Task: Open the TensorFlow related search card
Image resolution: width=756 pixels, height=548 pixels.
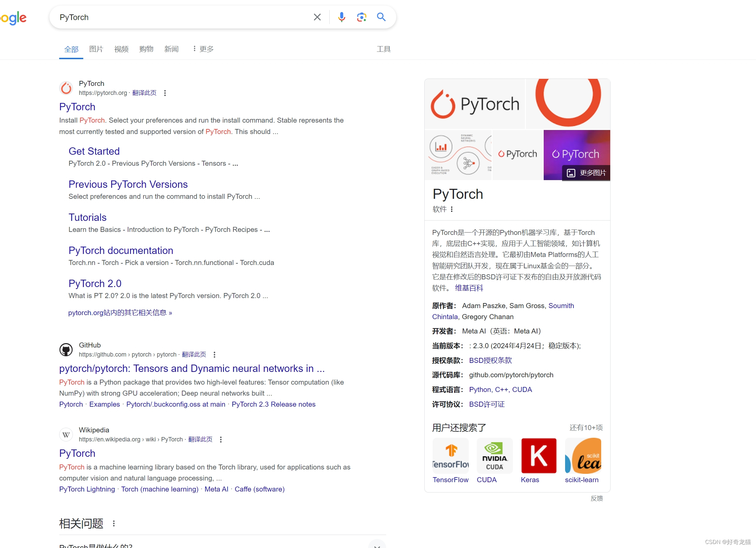Action: pos(451,461)
